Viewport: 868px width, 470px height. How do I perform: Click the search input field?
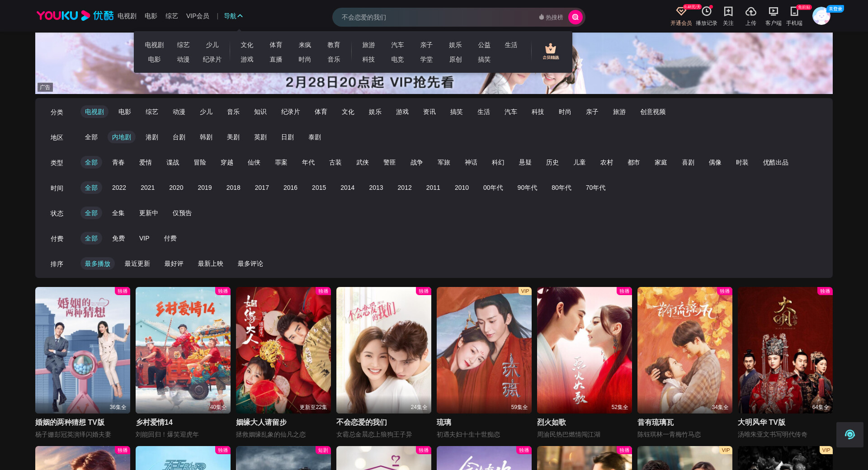coord(434,17)
